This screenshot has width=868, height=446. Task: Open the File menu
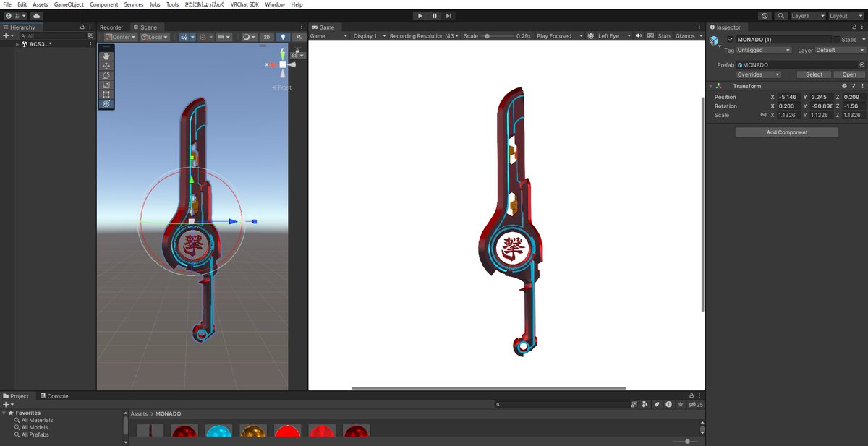pyautogui.click(x=7, y=4)
